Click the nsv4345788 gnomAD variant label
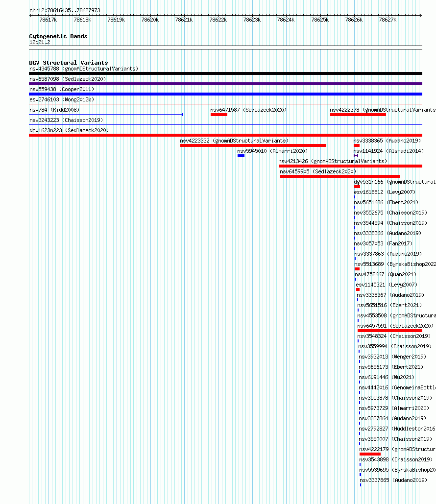Viewport: 436px width, 504px height. pos(84,69)
